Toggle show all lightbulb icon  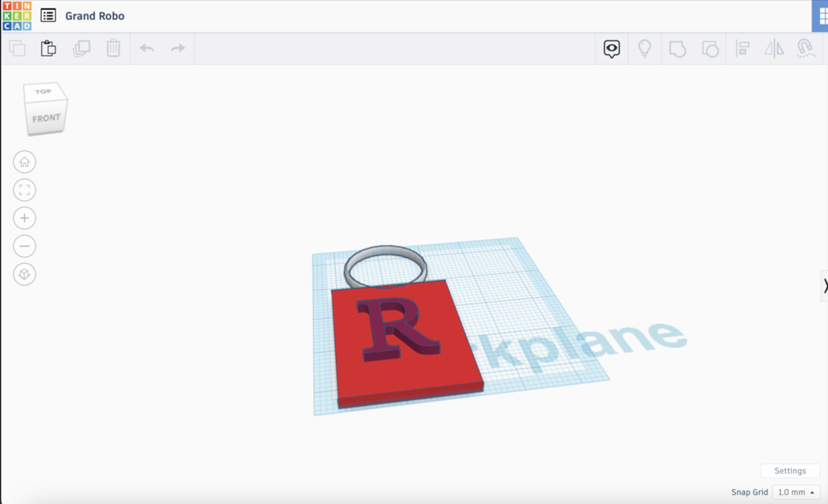(644, 49)
